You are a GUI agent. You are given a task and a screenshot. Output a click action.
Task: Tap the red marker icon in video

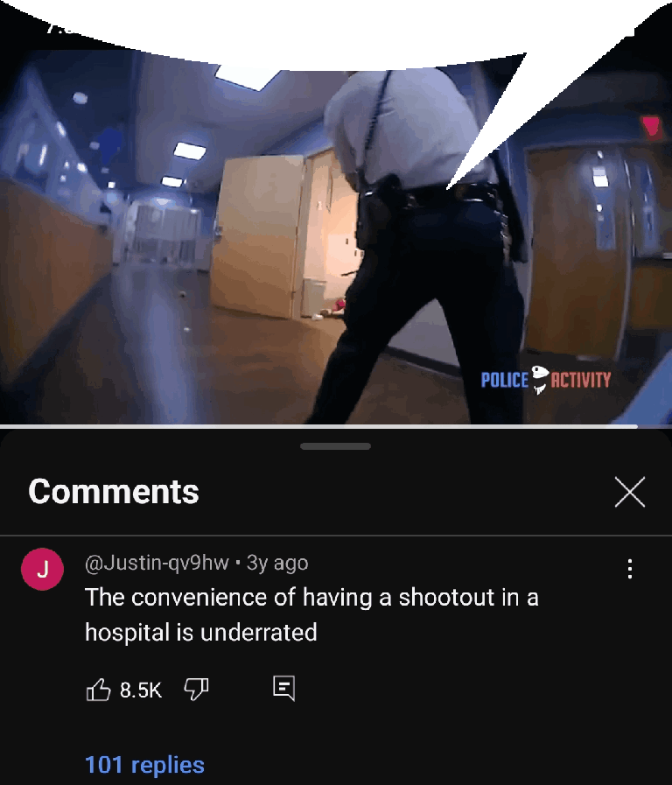point(652,127)
